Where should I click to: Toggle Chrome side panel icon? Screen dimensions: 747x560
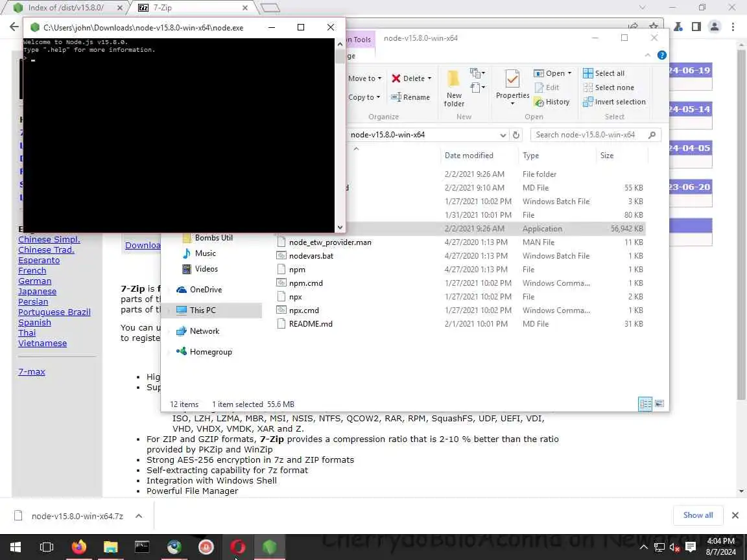coord(696,27)
